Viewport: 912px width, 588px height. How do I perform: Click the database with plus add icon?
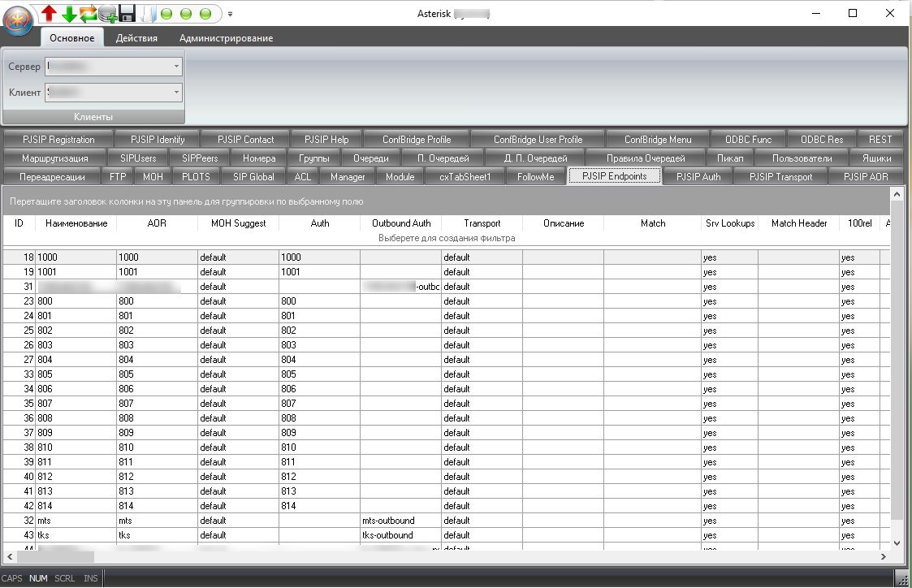(x=107, y=14)
